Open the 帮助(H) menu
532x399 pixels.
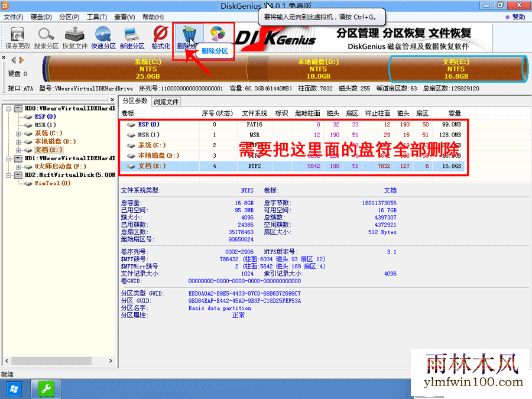pyautogui.click(x=153, y=17)
